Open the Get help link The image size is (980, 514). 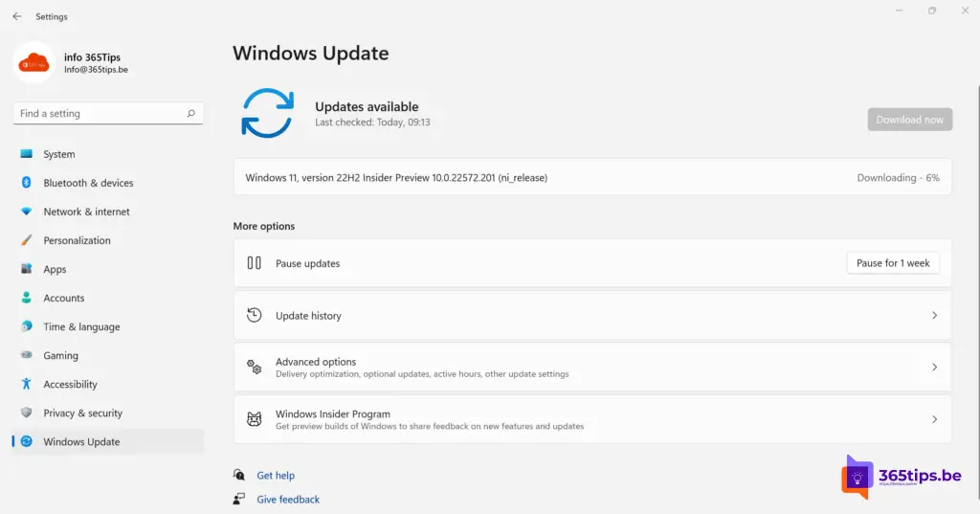pos(276,475)
